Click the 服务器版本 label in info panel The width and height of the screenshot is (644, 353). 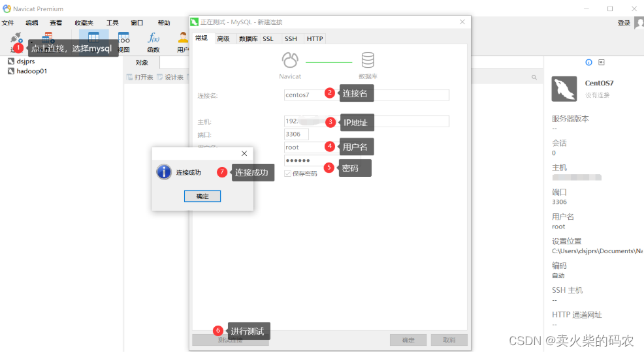pos(570,119)
